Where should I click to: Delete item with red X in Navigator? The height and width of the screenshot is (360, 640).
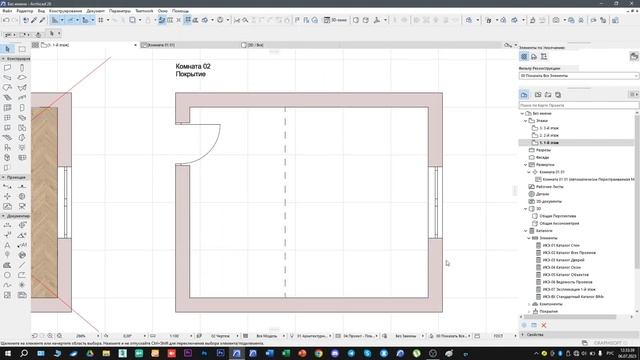coord(544,325)
